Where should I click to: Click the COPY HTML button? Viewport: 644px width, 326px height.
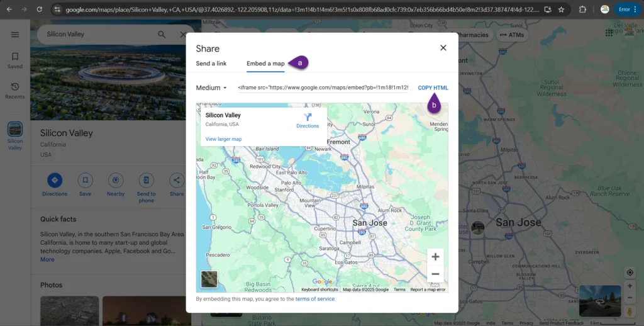[433, 87]
